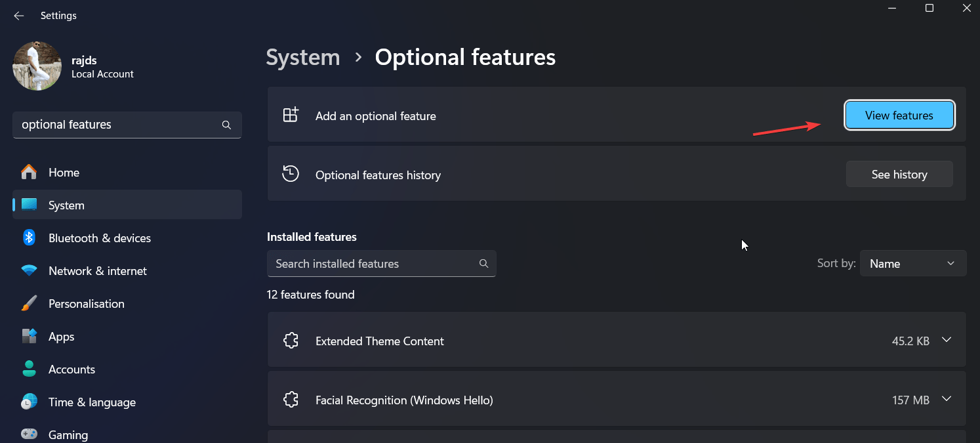Open the Sort by Name dropdown
The image size is (980, 443).
pyautogui.click(x=913, y=263)
